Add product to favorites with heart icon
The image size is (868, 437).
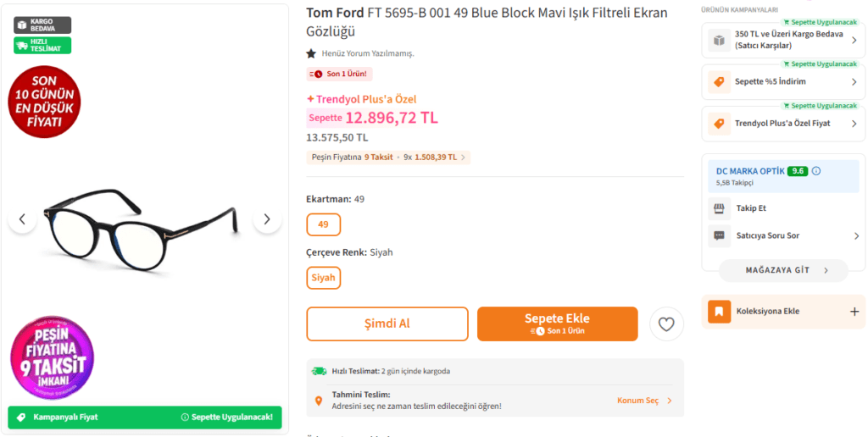[x=666, y=324]
